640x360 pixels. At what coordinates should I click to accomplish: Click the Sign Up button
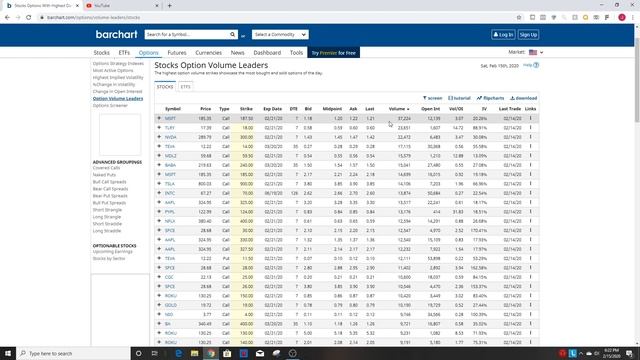[528, 35]
